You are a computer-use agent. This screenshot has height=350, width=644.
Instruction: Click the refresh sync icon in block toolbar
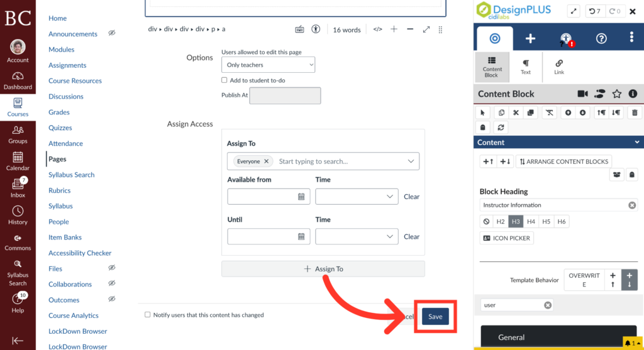click(501, 128)
